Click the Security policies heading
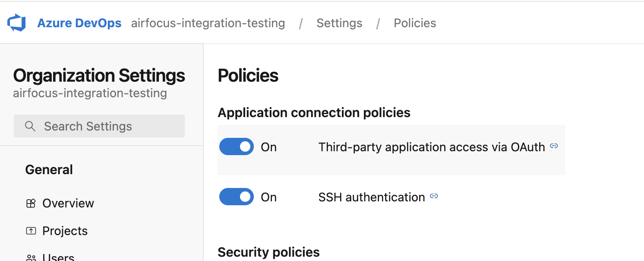The height and width of the screenshot is (261, 644). coord(268,252)
